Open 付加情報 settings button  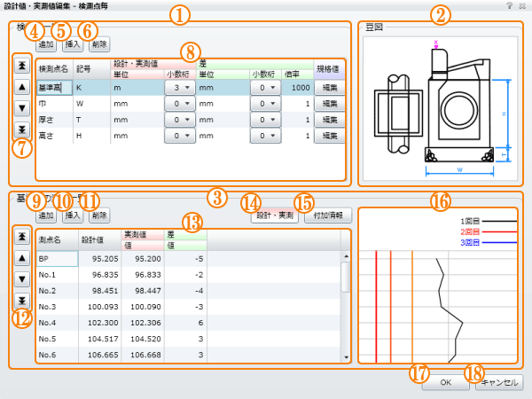(327, 215)
